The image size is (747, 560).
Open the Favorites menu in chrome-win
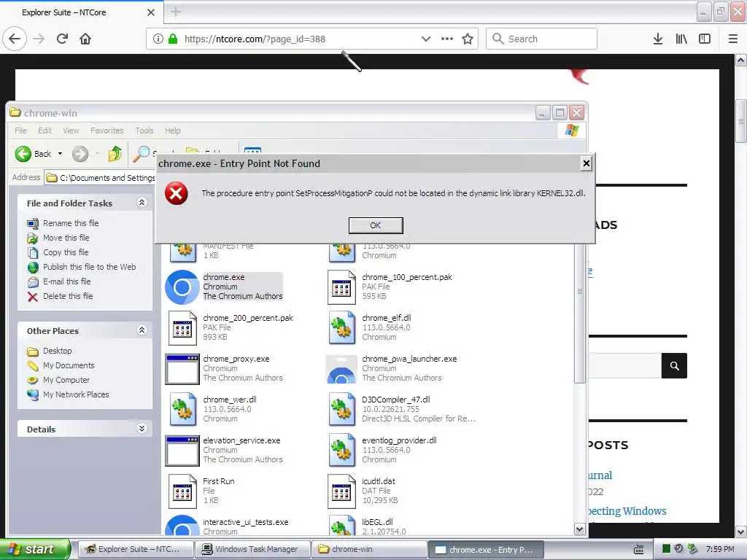click(107, 131)
